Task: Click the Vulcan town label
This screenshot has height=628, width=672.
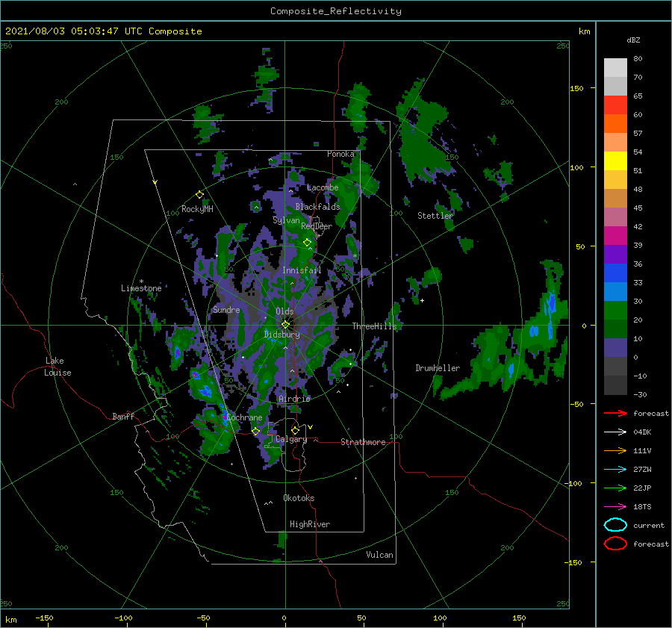Action: [379, 555]
